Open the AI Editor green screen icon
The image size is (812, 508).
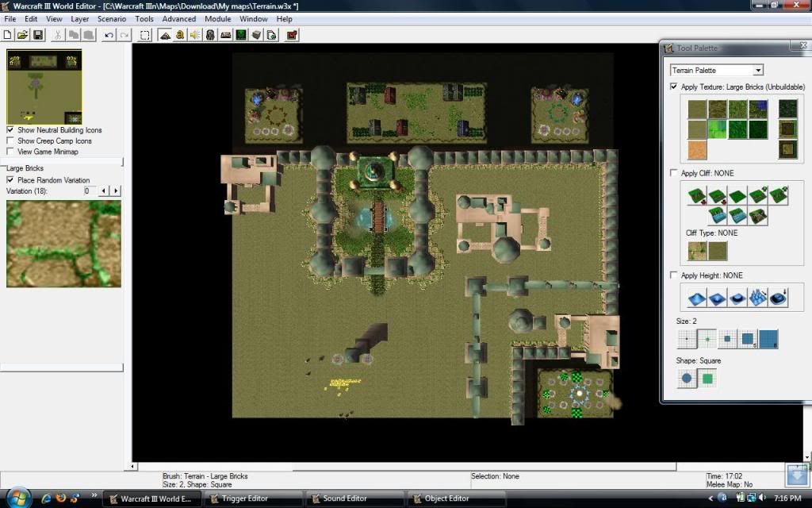point(241,35)
